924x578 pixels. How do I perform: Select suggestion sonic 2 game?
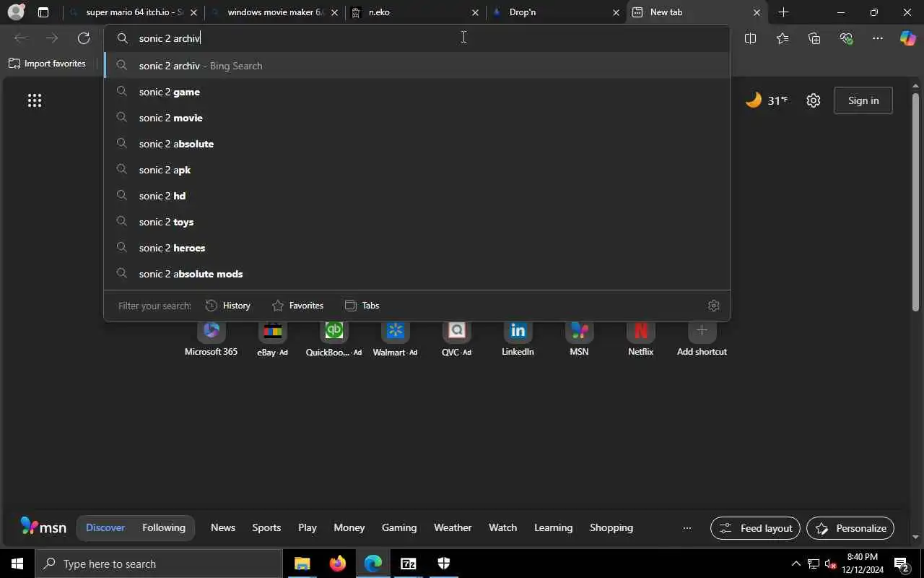point(417,92)
